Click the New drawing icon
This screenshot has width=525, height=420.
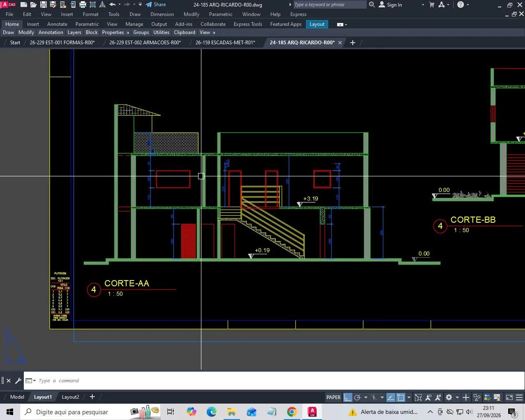click(24, 5)
